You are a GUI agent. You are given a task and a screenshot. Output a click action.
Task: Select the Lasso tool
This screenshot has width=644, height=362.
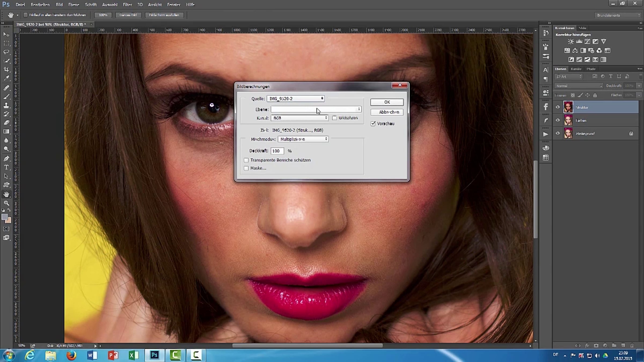(6, 52)
